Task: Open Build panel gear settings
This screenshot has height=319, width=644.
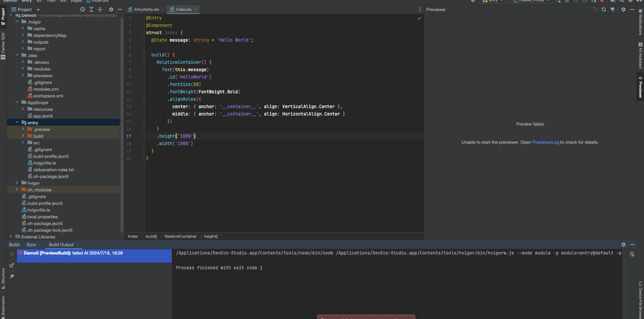Action: (624, 244)
